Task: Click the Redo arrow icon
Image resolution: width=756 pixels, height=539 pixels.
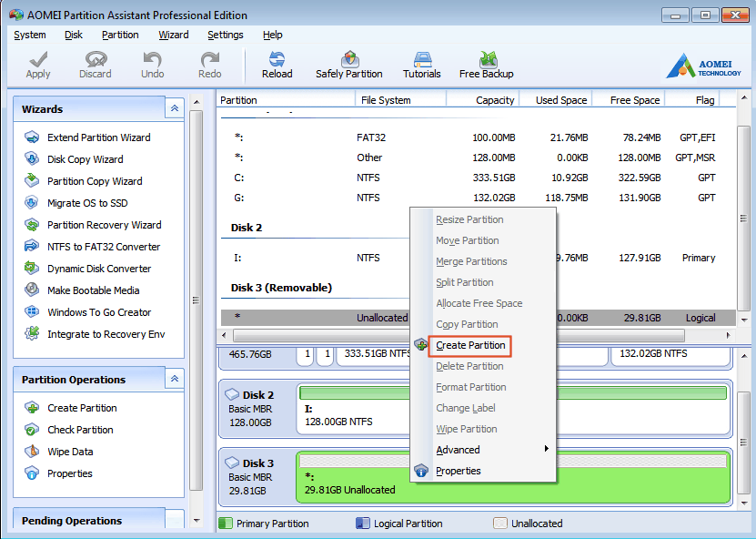Action: tap(210, 59)
